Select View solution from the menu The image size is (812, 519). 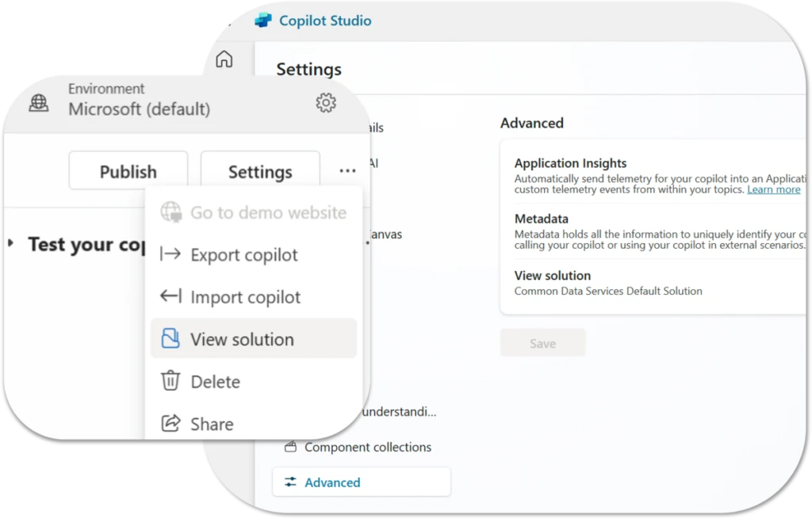(238, 338)
